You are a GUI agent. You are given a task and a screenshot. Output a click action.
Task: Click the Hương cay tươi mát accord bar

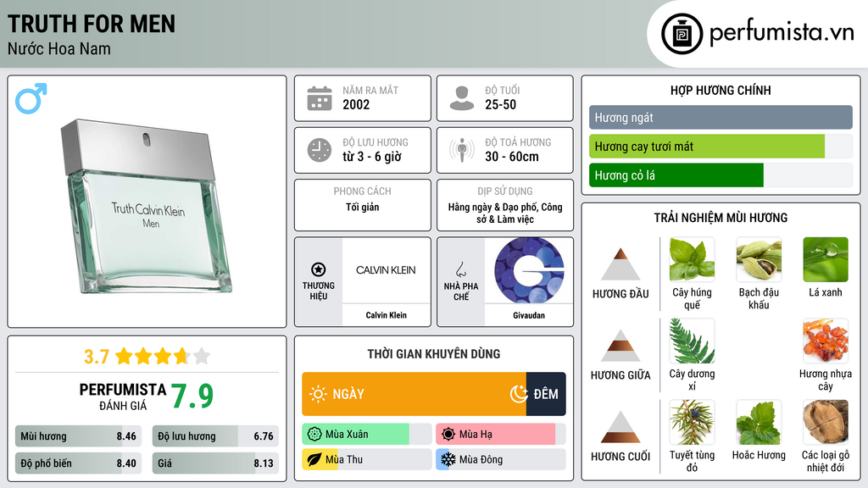(x=721, y=146)
